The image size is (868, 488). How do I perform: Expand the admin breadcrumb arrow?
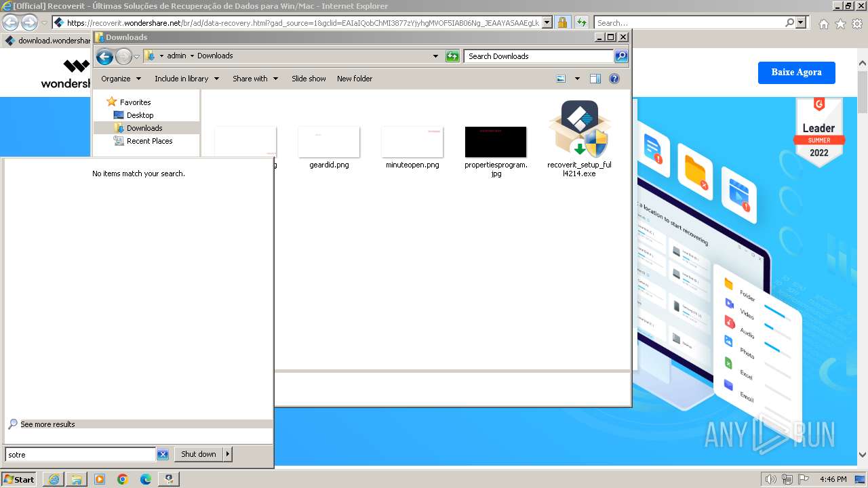point(192,56)
